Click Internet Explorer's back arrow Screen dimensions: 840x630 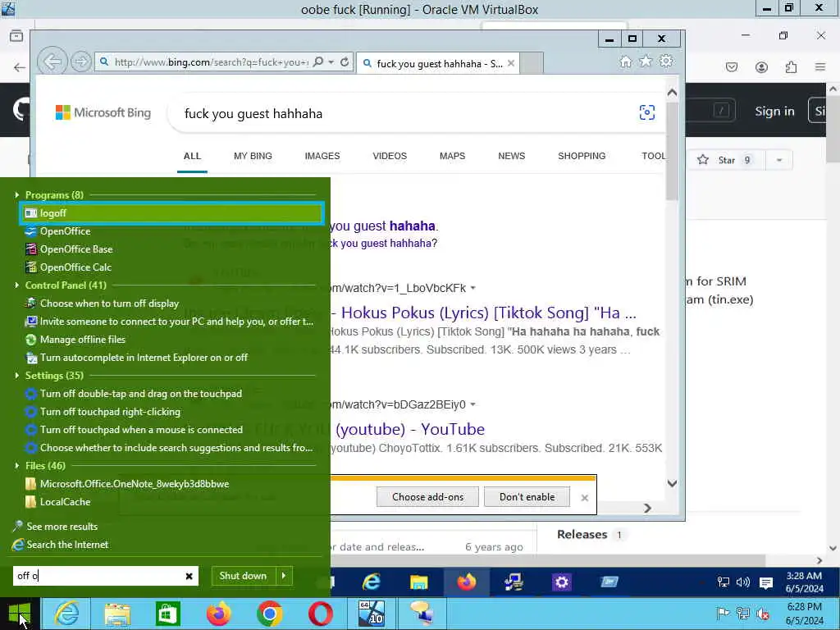point(52,62)
